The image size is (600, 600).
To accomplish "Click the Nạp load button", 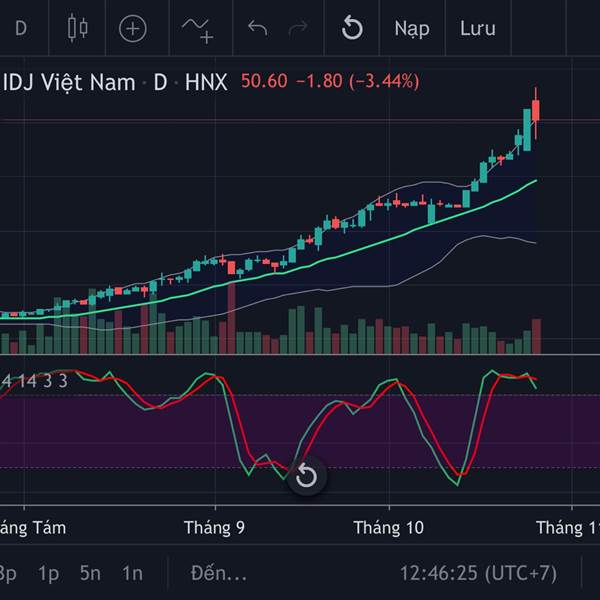I will tap(412, 29).
